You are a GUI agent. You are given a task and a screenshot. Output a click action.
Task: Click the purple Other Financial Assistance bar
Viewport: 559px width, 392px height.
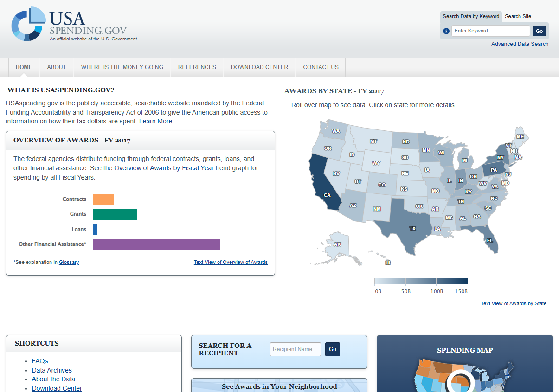pyautogui.click(x=156, y=244)
